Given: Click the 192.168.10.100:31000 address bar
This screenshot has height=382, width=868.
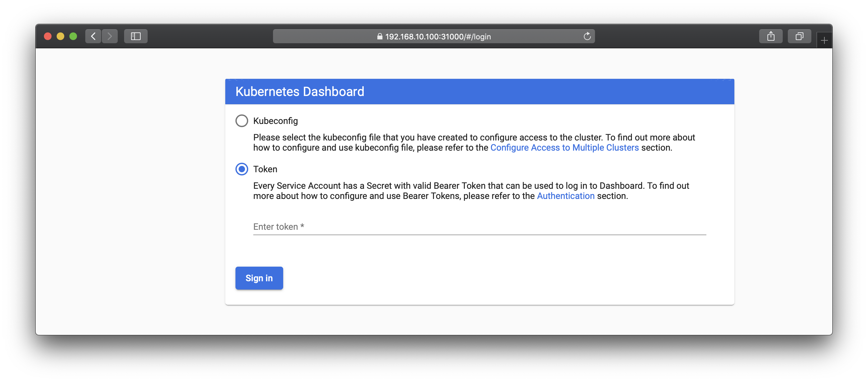Looking at the screenshot, I should point(434,36).
